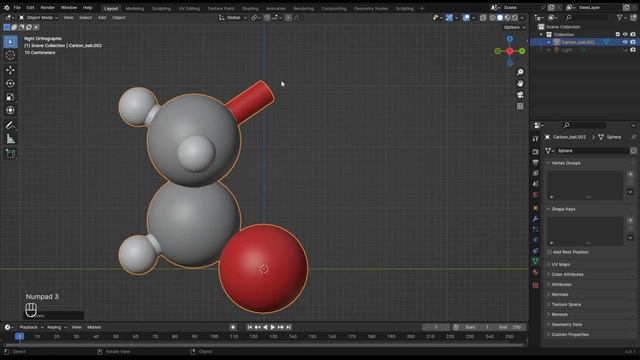Switch to the Shading workspace tab
Viewport: 640px width, 360px height.
tap(250, 8)
